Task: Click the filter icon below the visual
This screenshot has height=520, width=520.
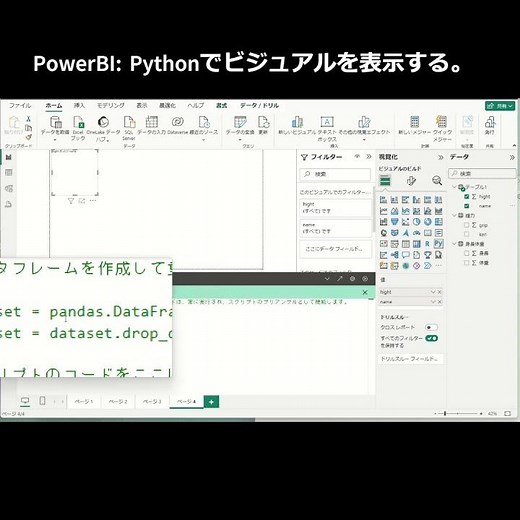Action: [x=71, y=201]
